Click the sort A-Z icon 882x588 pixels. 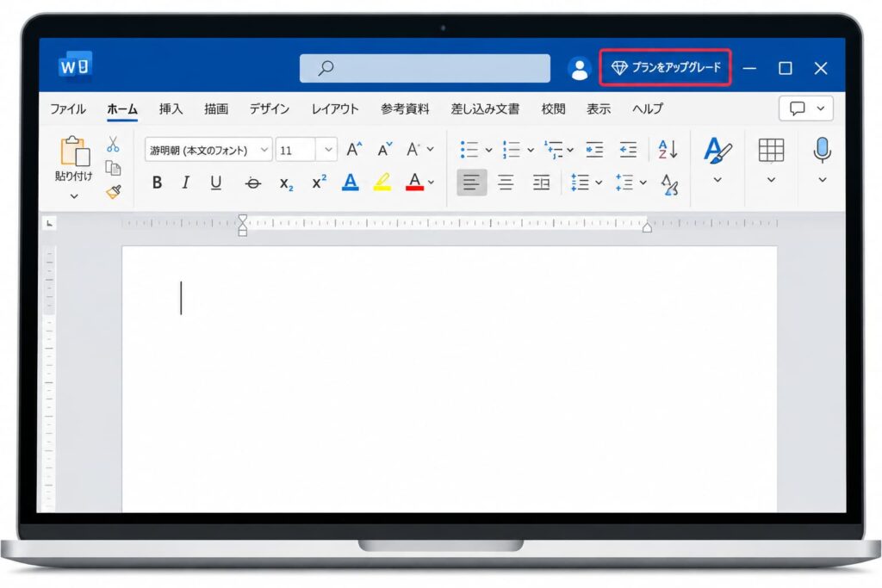click(x=668, y=150)
